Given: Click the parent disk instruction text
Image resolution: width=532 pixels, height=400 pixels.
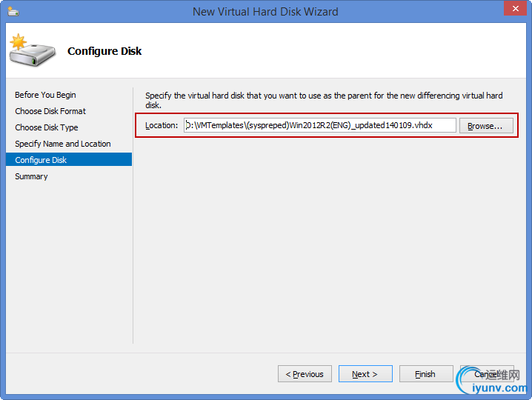Looking at the screenshot, I should pyautogui.click(x=324, y=100).
